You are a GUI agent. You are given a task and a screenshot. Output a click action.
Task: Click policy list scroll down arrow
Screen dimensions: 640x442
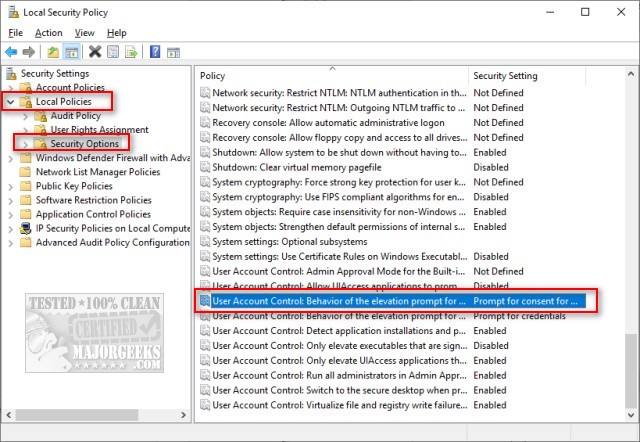click(x=631, y=415)
